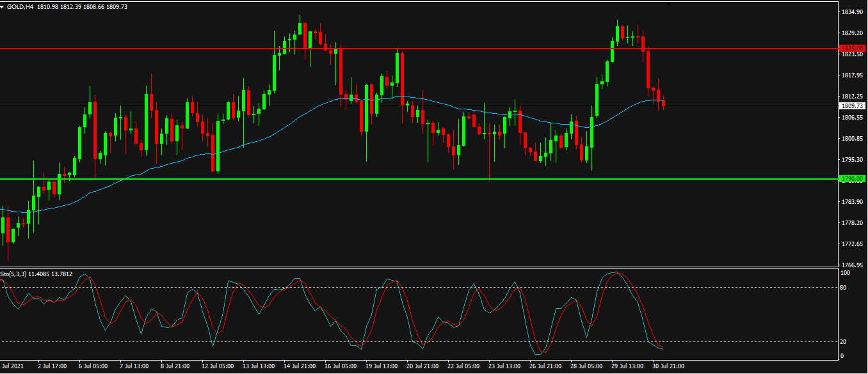This screenshot has width=868, height=374.
Task: Click the 1800.85 value on price scale
Action: tap(853, 139)
